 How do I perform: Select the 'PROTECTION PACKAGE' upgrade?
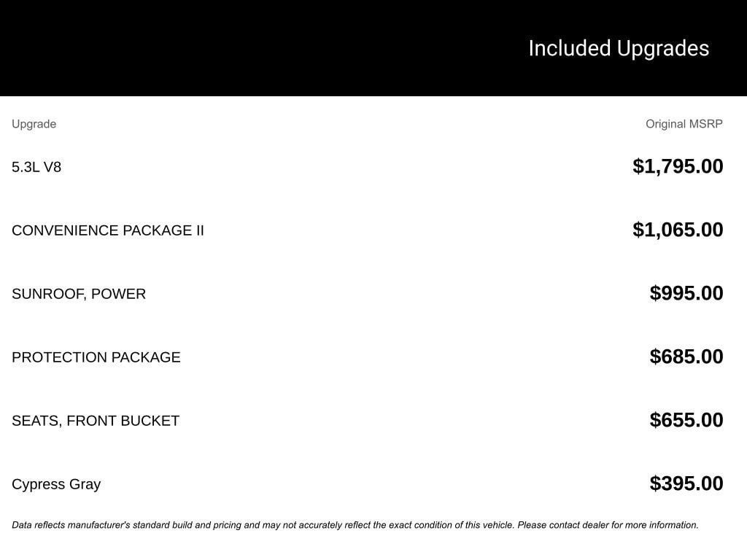tap(96, 357)
